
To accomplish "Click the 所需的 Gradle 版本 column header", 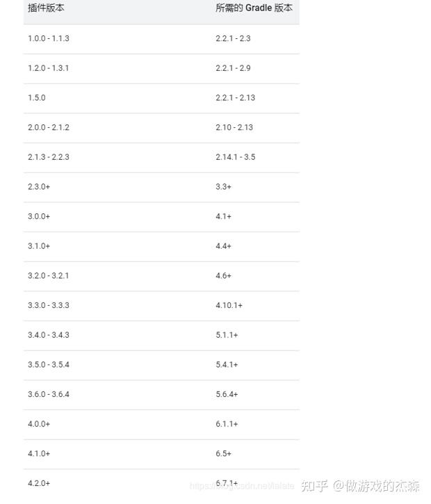I will (x=254, y=8).
